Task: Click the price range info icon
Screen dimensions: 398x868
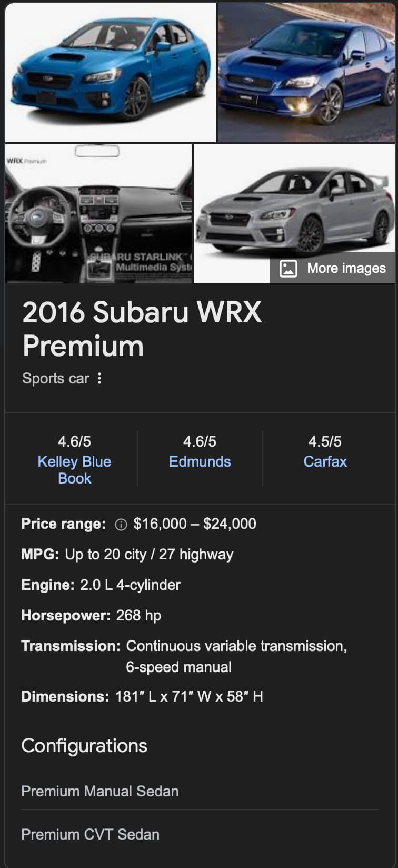Action: coord(121,525)
